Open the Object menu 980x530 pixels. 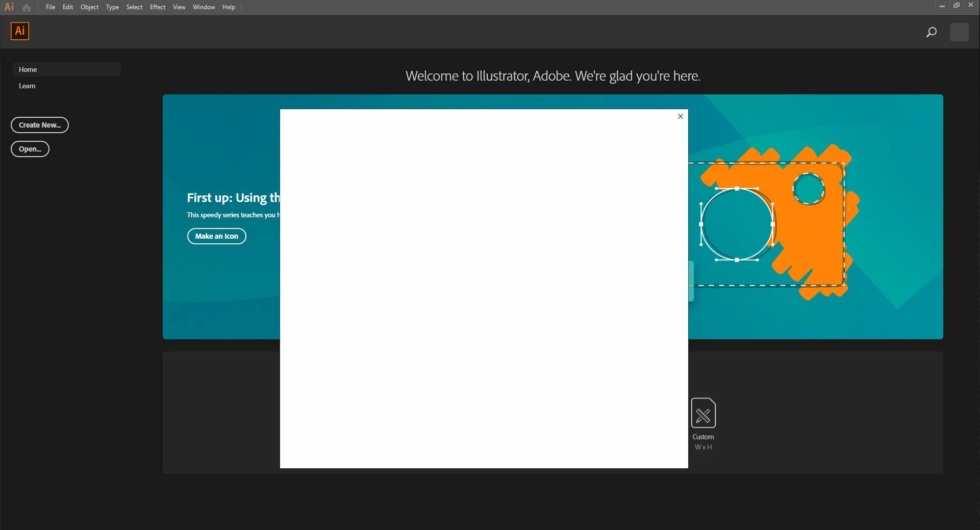[89, 7]
